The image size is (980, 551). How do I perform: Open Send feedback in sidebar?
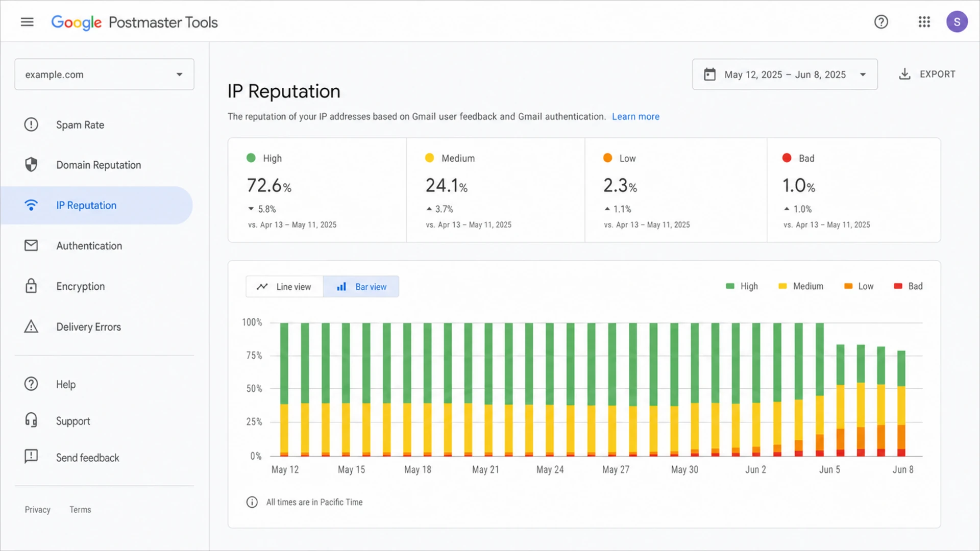pos(87,458)
